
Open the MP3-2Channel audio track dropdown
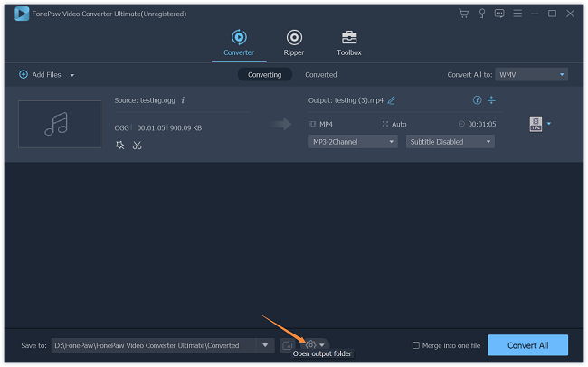[353, 142]
